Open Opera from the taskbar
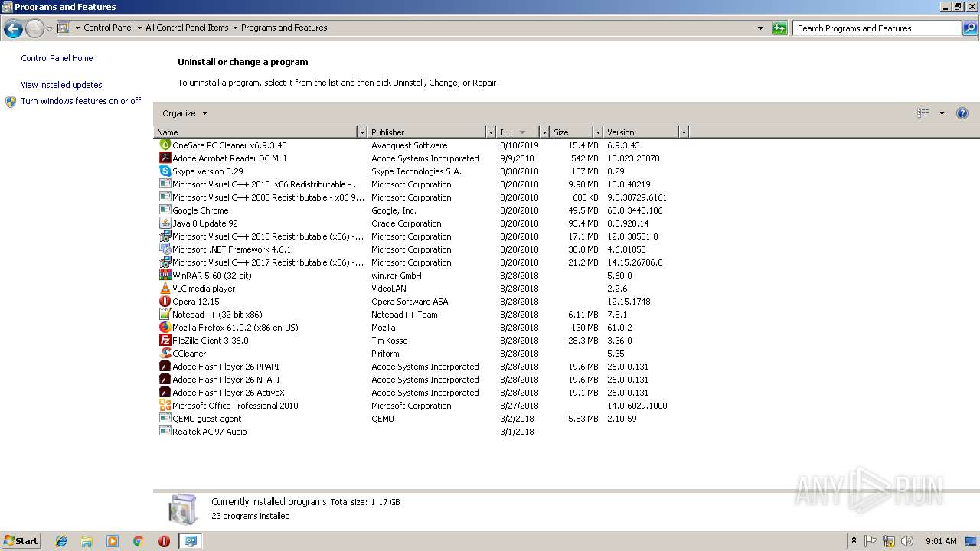 click(164, 541)
